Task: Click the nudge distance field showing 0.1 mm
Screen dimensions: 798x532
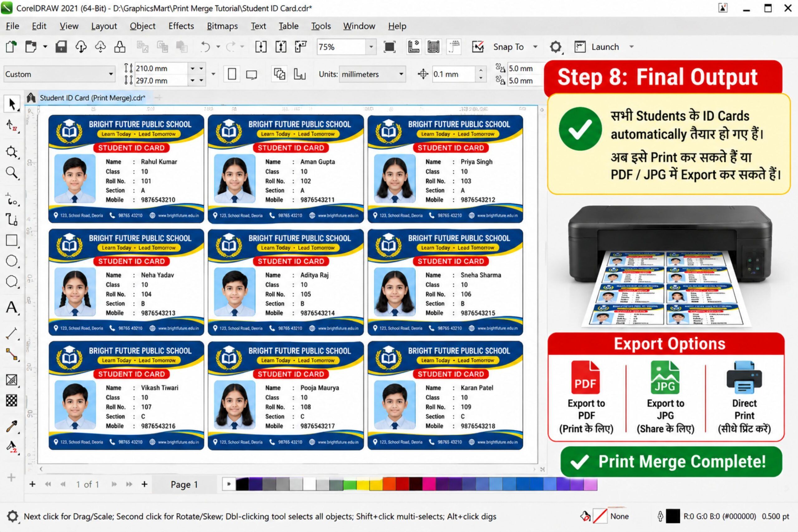Action: pos(453,74)
